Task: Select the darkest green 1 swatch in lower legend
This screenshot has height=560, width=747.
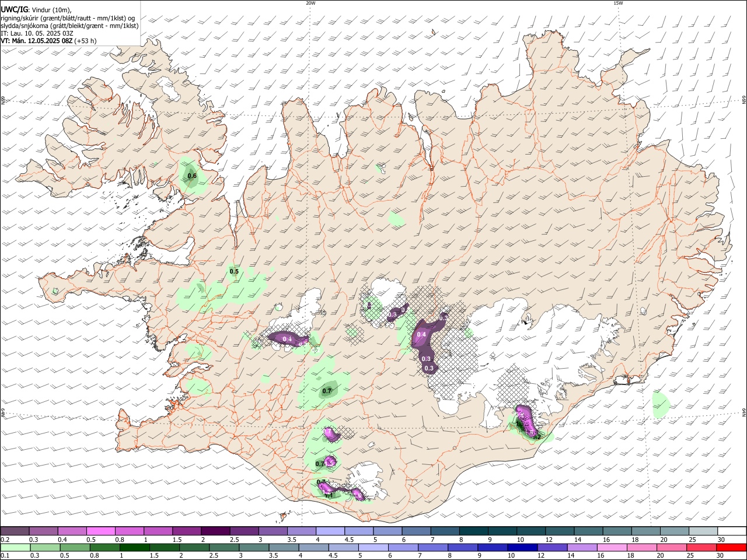Action: click(x=134, y=547)
